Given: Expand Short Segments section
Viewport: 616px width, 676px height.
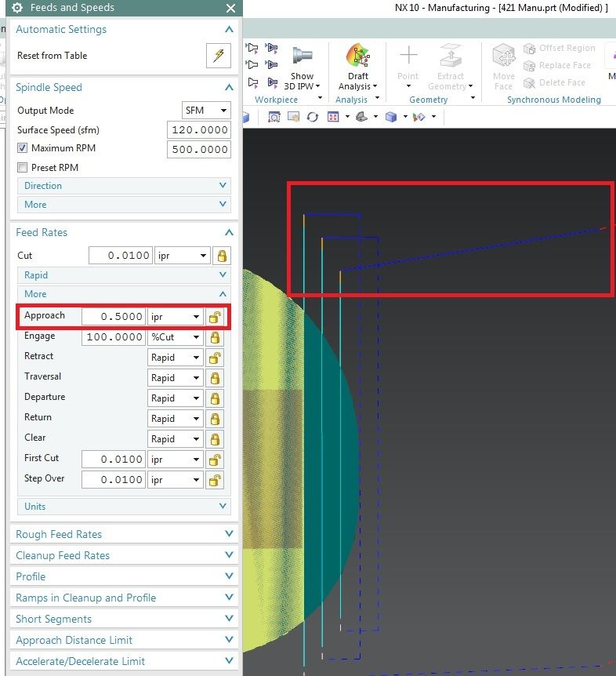Looking at the screenshot, I should click(124, 619).
